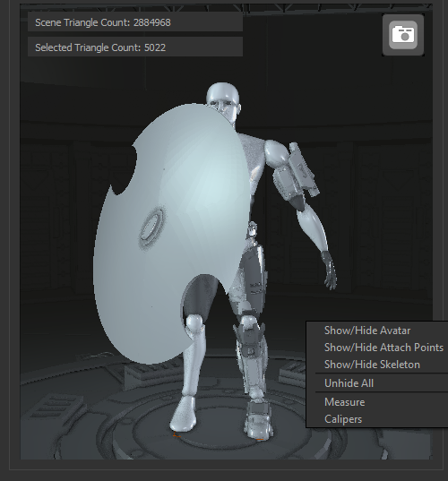
Task: Click the circular emblem on the shield
Action: [x=152, y=228]
